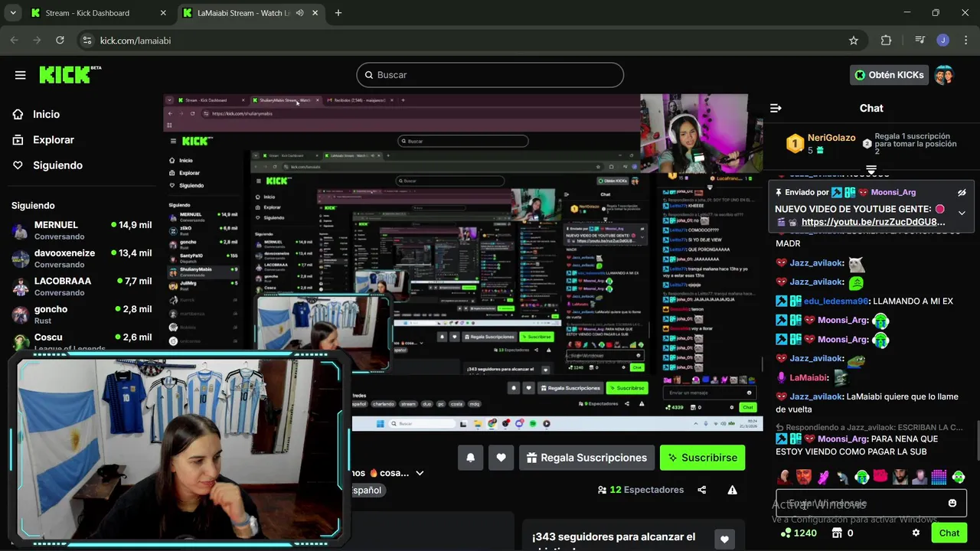Open Moonsi_Arg's profile in the pinned message

[893, 192]
